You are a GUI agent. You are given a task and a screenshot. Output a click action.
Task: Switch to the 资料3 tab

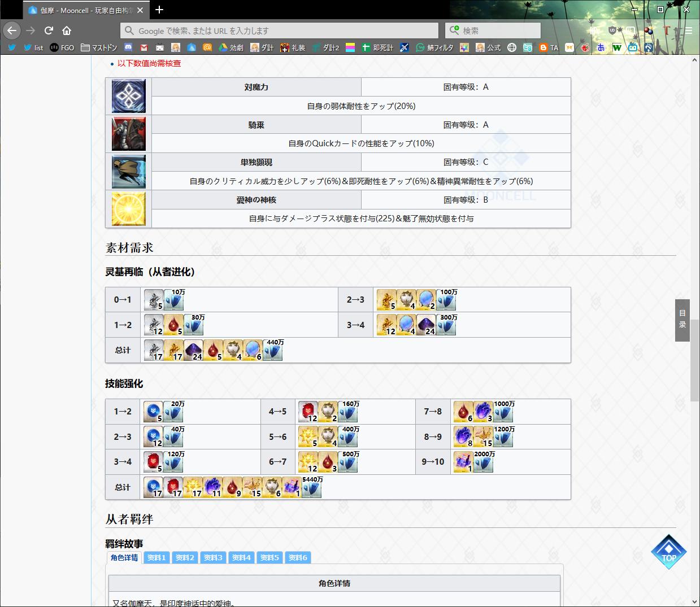click(x=213, y=557)
